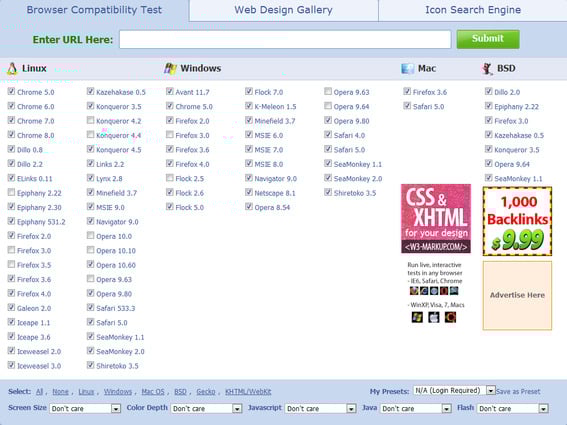
Task: Click the first browser icon under IE6, Safari, Chrome
Action: click(x=414, y=291)
